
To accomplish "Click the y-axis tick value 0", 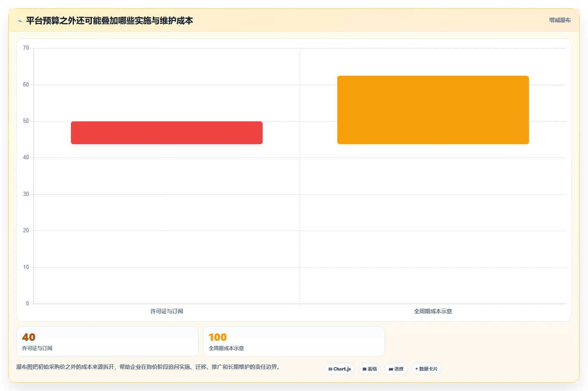I will coord(28,304).
